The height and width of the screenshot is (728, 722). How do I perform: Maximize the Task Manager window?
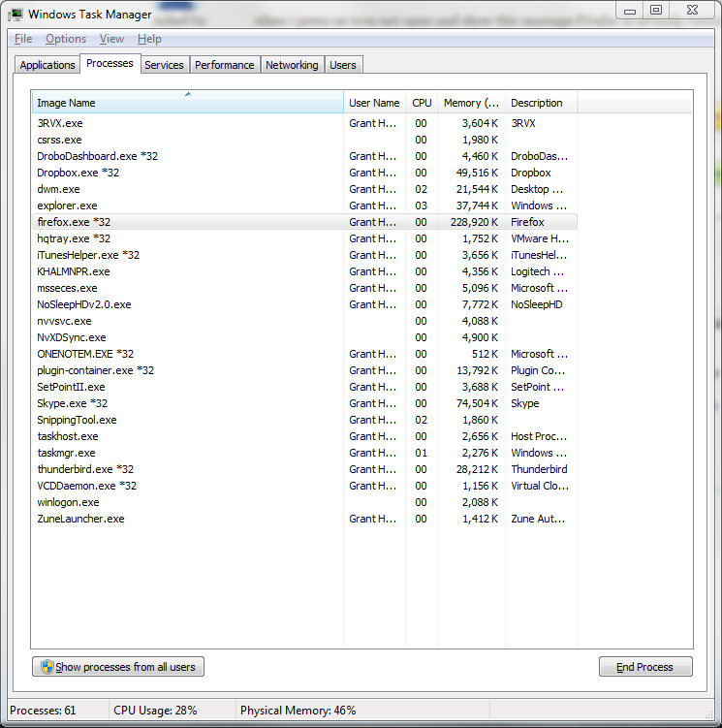[x=655, y=11]
